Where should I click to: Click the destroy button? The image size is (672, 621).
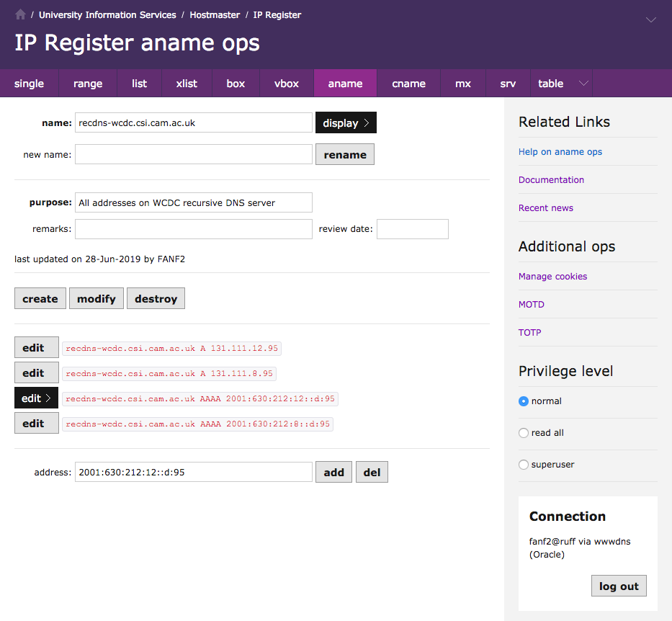coord(156,299)
